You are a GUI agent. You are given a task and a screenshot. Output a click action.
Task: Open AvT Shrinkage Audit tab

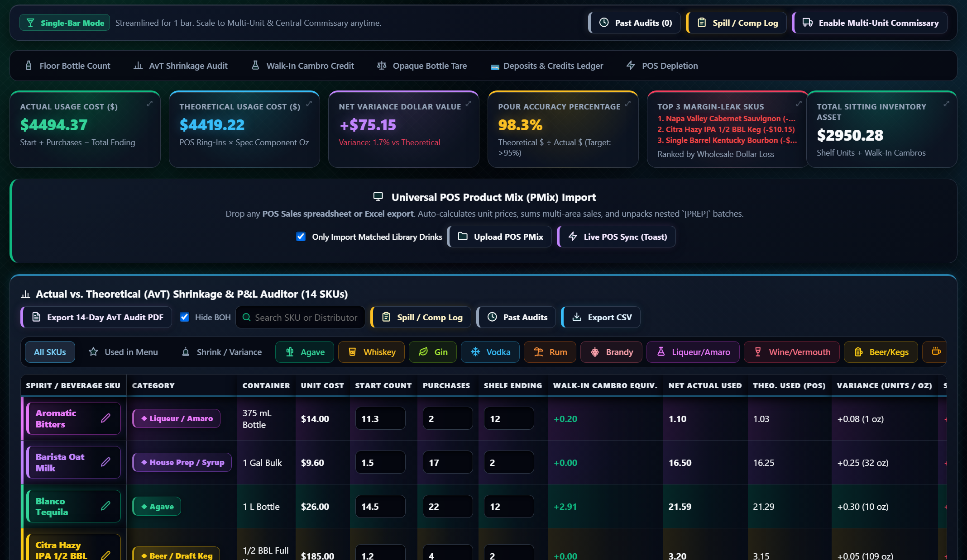[x=181, y=66]
